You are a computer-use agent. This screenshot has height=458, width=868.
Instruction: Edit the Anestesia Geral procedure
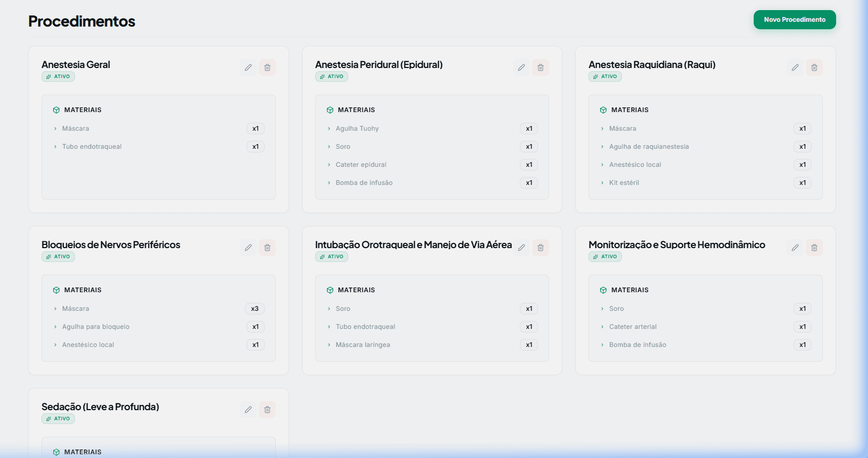pyautogui.click(x=248, y=67)
